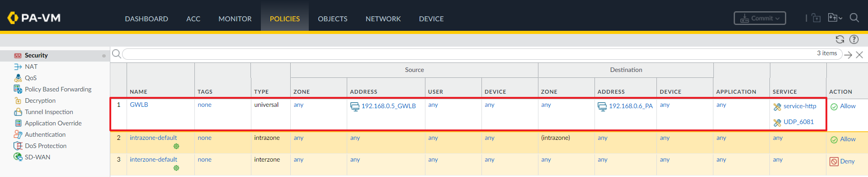Click the config lock icon
This screenshot has width=868, height=177.
click(x=816, y=18)
